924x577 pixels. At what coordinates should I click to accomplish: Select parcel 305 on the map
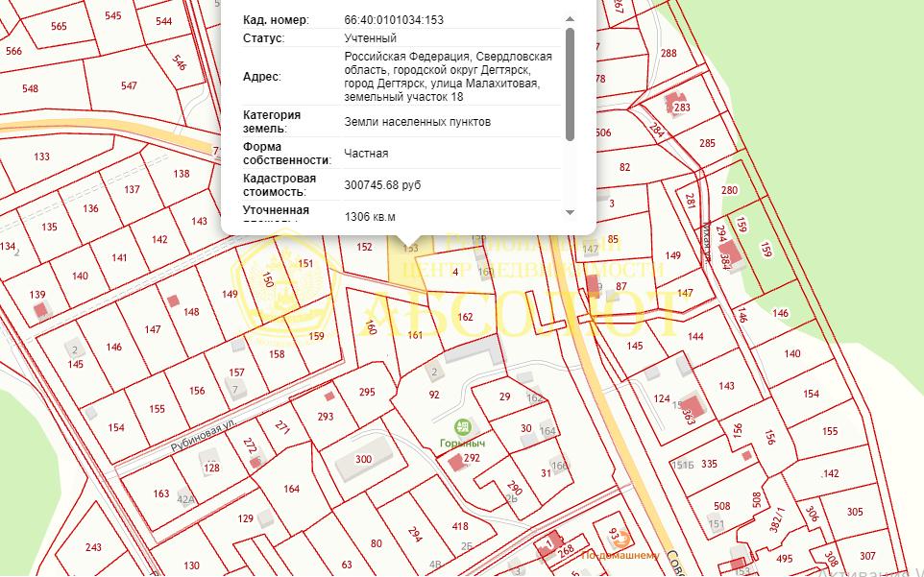(x=855, y=513)
